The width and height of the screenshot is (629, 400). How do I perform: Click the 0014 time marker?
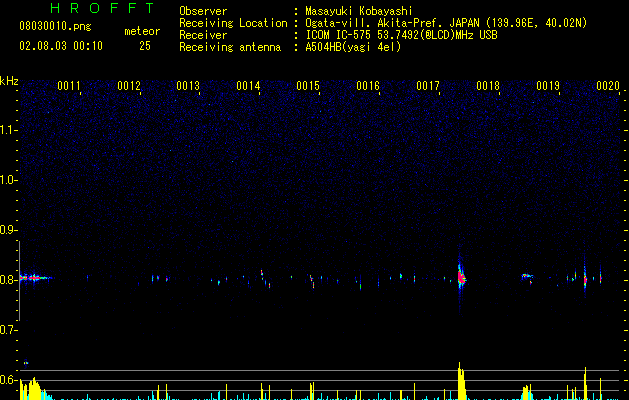point(248,86)
